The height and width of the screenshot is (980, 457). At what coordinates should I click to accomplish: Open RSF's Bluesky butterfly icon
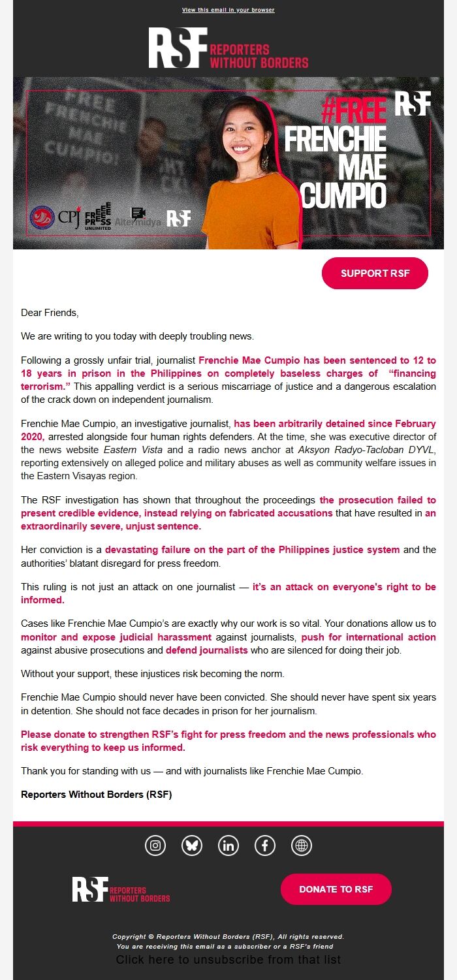191,846
